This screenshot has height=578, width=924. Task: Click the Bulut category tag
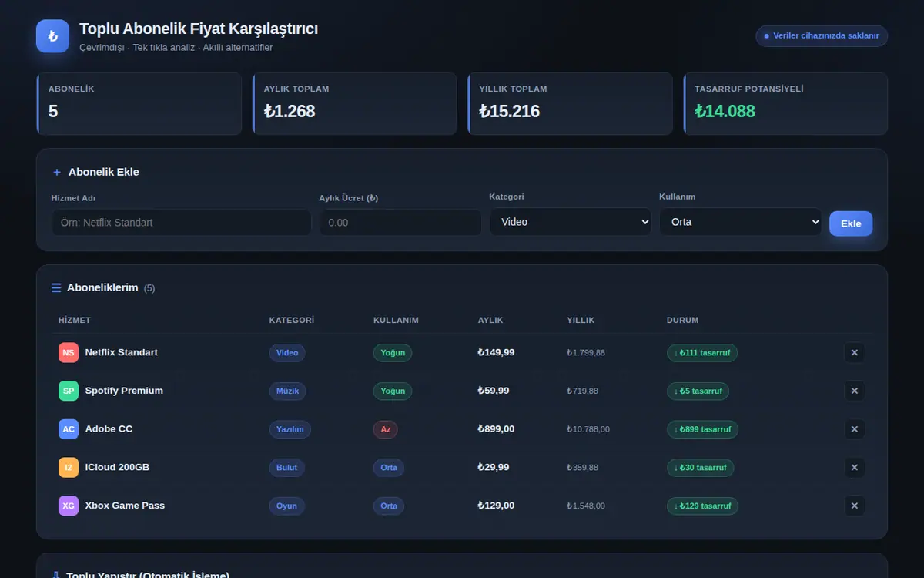pos(287,468)
